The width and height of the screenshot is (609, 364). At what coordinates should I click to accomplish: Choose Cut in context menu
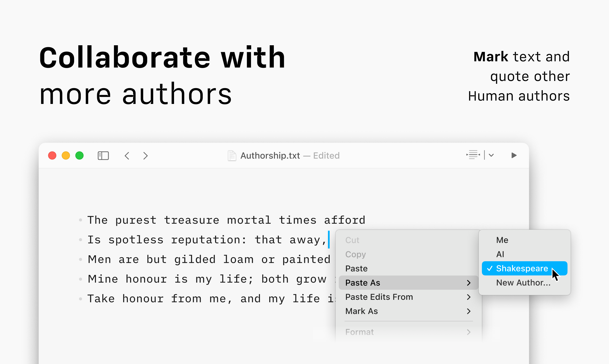point(408,240)
